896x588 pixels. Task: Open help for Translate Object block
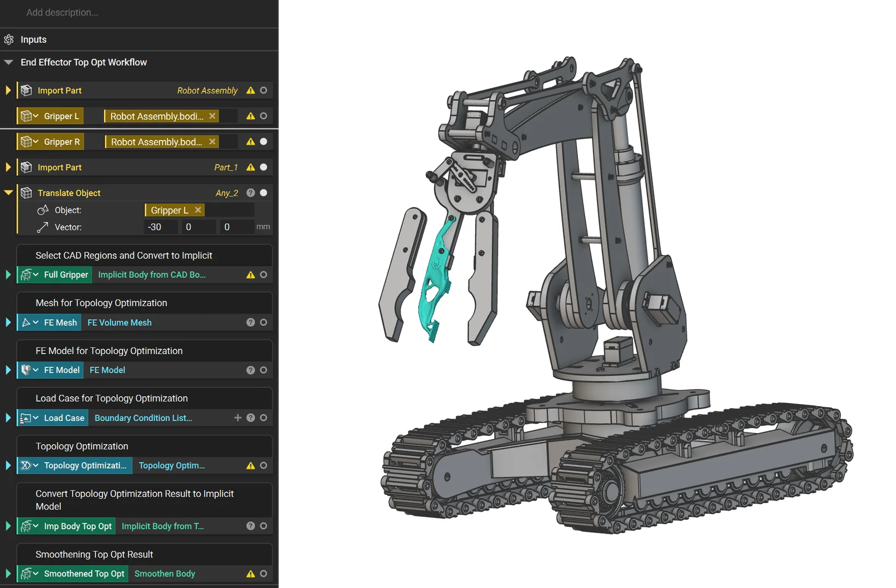click(251, 193)
